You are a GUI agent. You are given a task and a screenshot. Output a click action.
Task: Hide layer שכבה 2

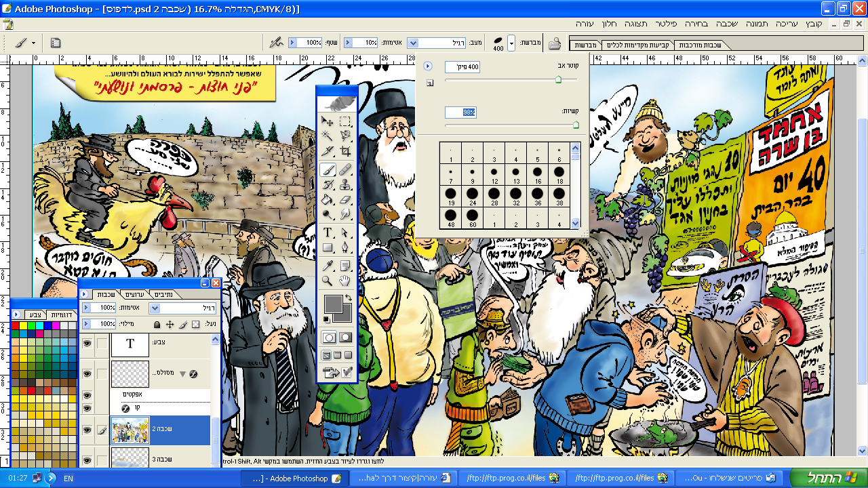pyautogui.click(x=87, y=430)
